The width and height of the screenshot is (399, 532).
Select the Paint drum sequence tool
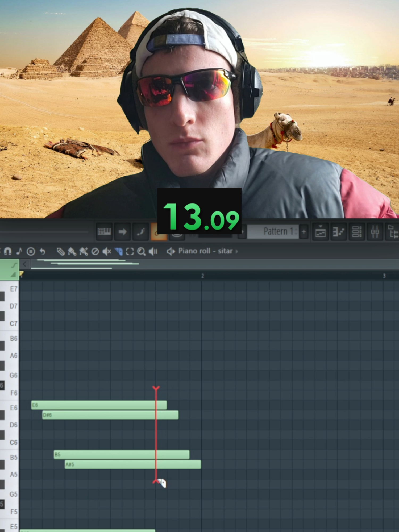(84, 251)
